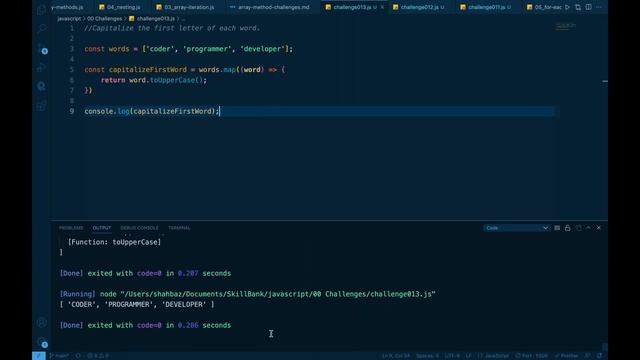Maximize the bottom panel with chevron
640x360 pixels.
click(x=588, y=228)
